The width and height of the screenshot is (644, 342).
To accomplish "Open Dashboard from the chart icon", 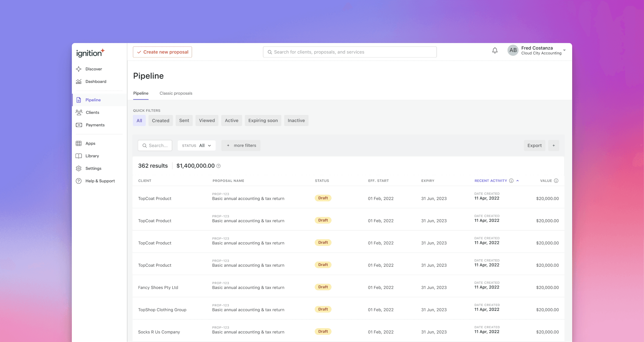I will coord(79,81).
